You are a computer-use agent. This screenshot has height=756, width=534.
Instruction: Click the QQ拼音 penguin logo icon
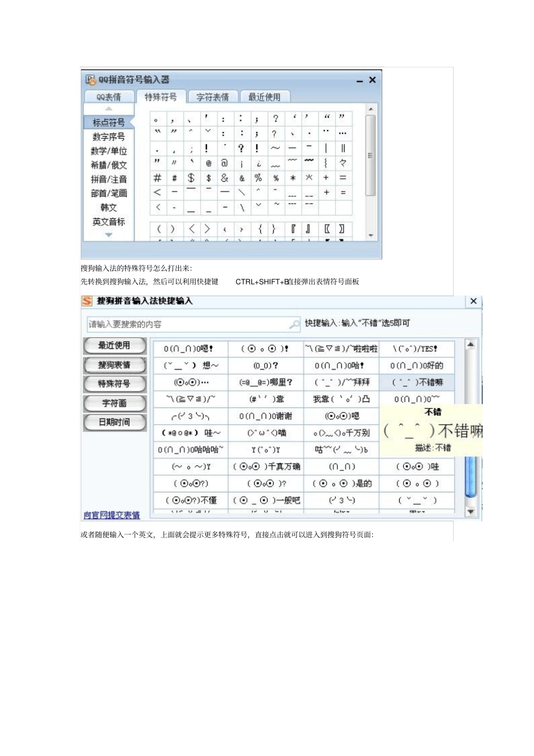[x=90, y=80]
